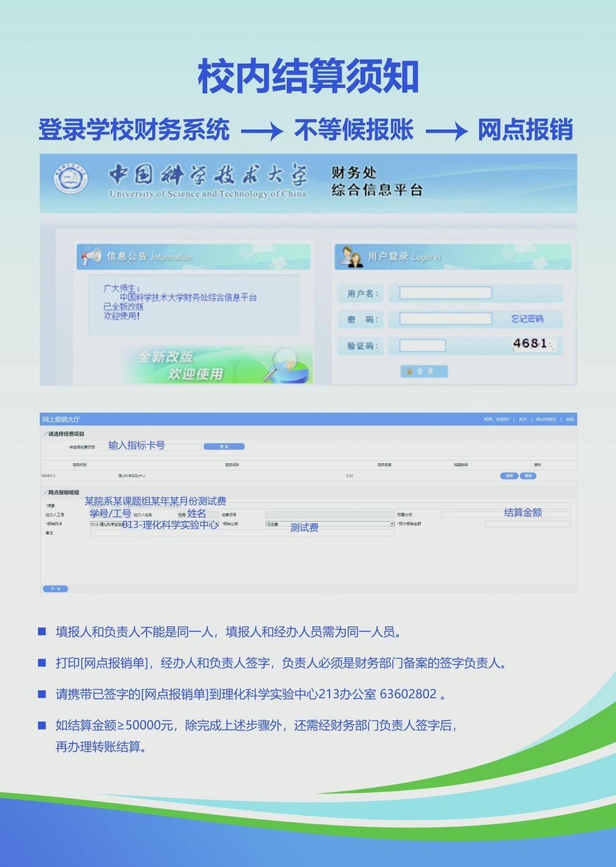This screenshot has height=867, width=616.
Task: Click the megaphone icon beside 信息公告
Action: tap(90, 257)
